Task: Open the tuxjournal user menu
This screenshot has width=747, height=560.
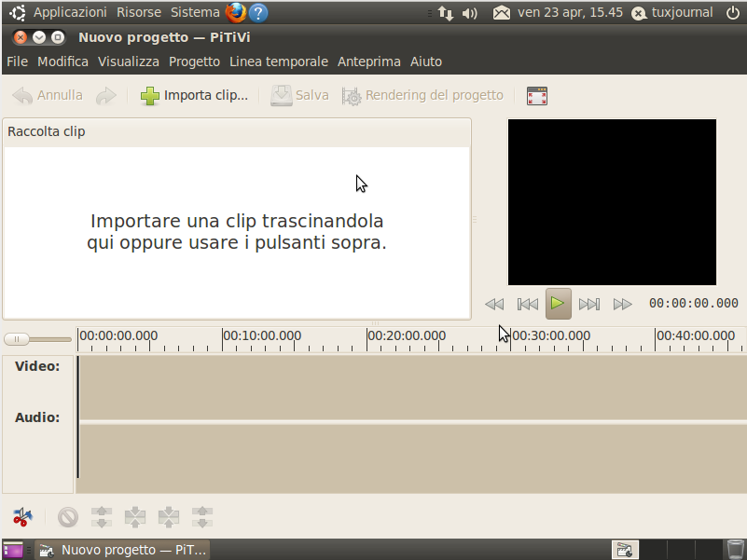Action: coord(672,13)
